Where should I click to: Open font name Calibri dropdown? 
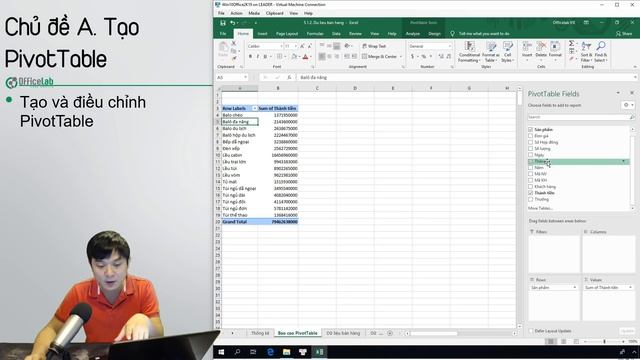(281, 47)
